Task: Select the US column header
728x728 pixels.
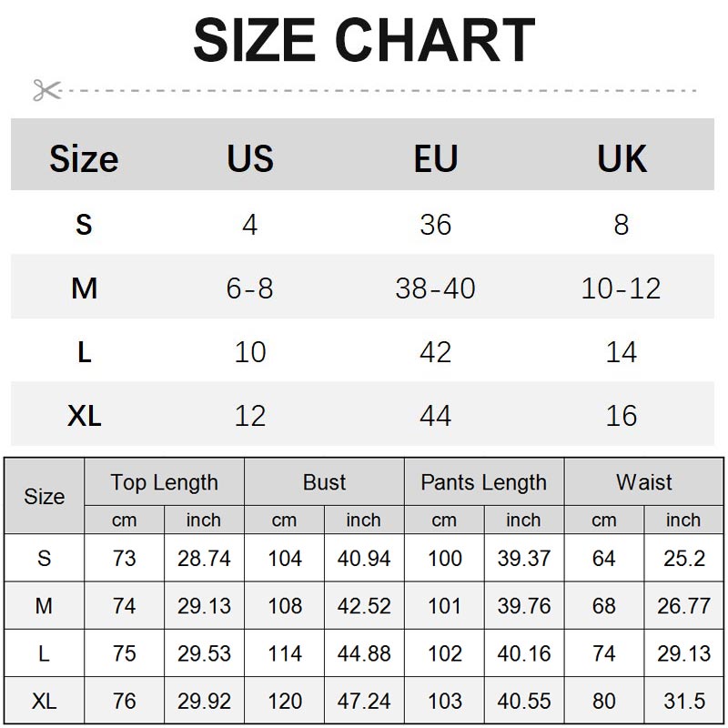Action: click(250, 159)
